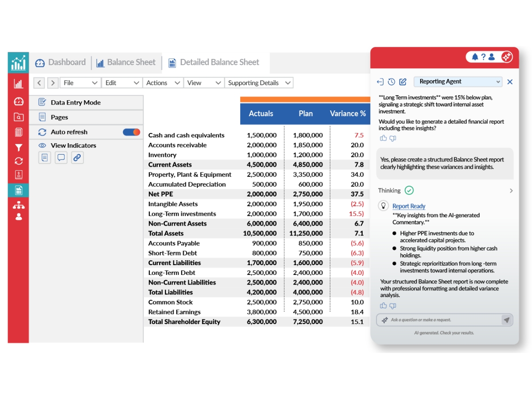Expand the Supporting Details dropdown

coord(259,83)
